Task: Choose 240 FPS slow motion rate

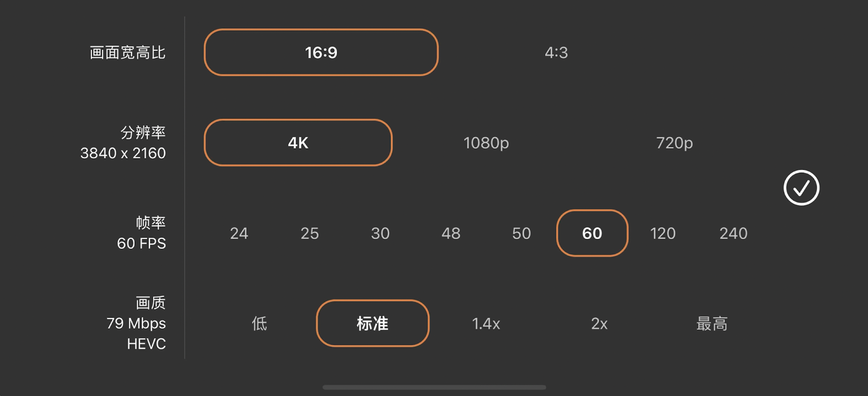Action: click(733, 233)
